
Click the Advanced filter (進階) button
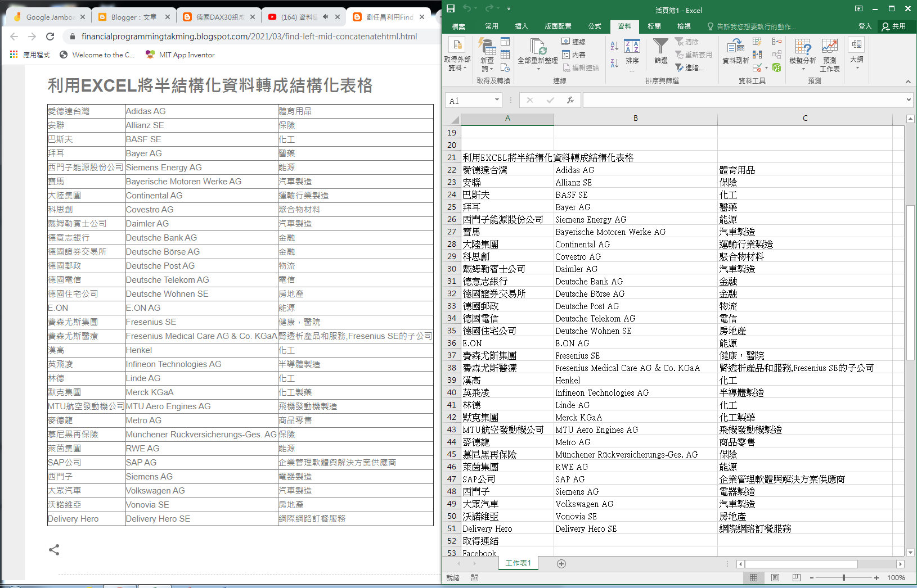690,67
